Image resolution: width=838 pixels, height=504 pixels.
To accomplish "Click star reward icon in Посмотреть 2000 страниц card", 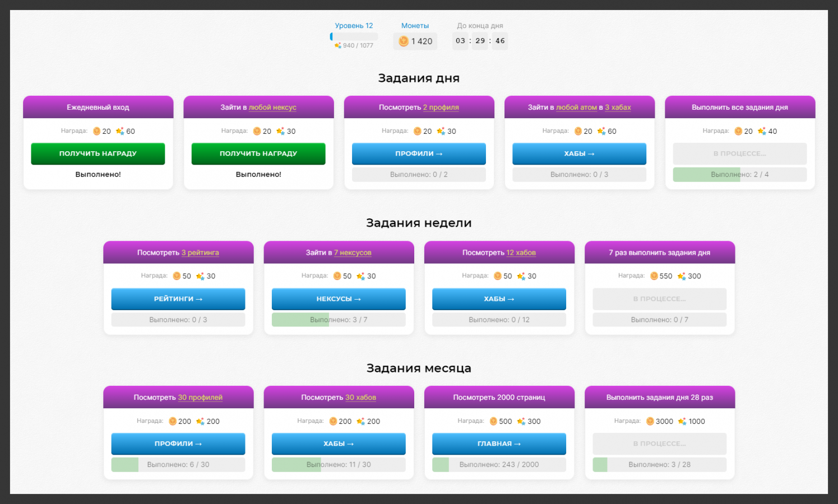I will click(x=521, y=421).
